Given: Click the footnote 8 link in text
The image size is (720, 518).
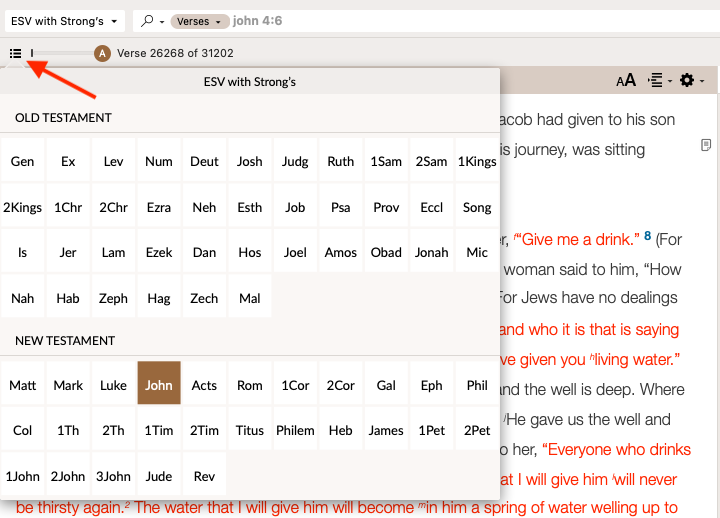Looking at the screenshot, I should [x=648, y=237].
